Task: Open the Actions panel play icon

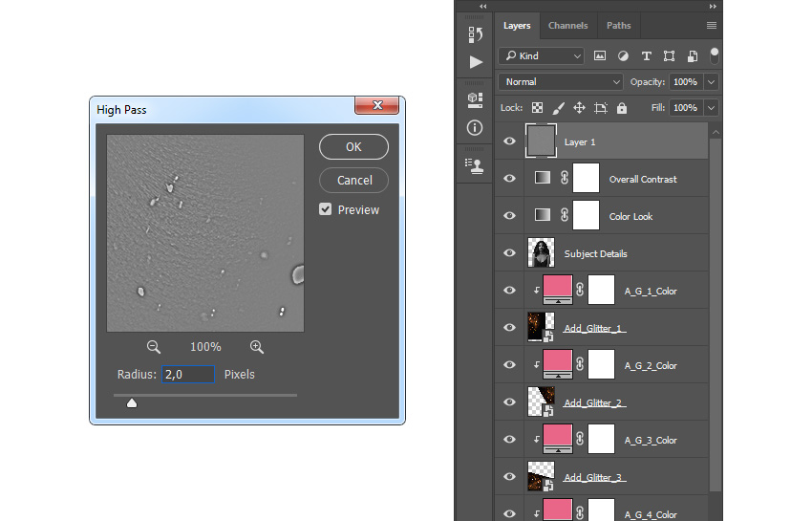Action: (476, 62)
